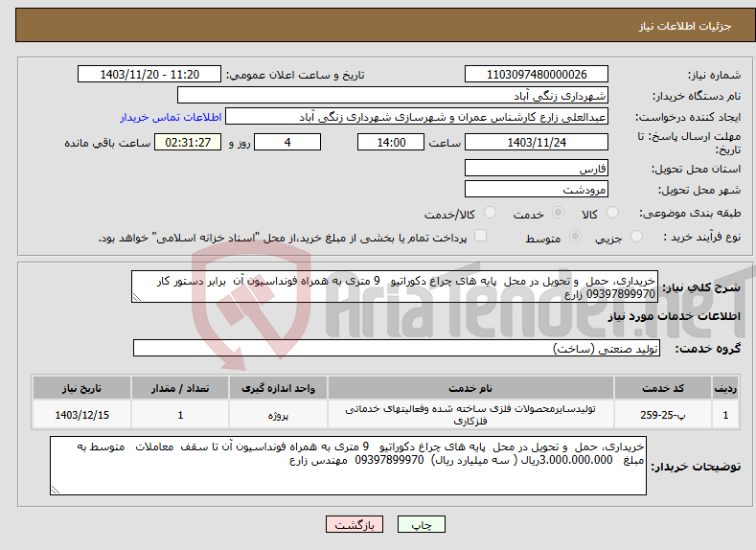Image resolution: width=756 pixels, height=550 pixels.
Task: Click the deadline time field 14:00
Action: coord(391,142)
